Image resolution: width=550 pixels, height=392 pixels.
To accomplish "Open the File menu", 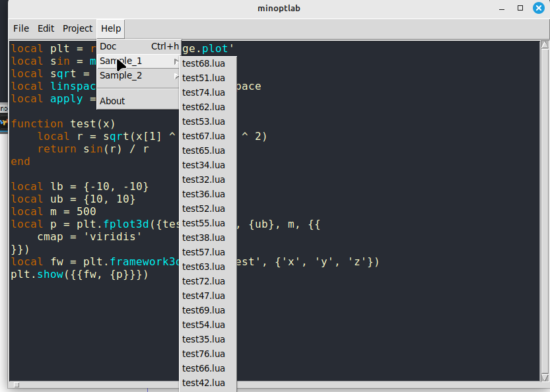I will pos(21,28).
